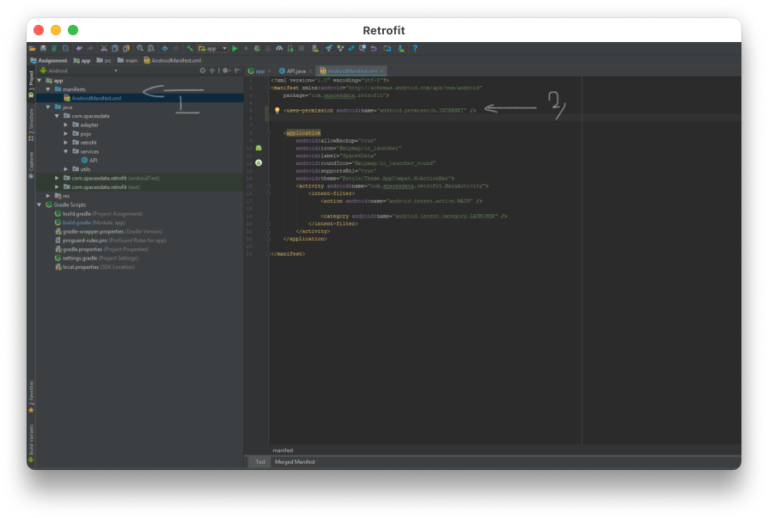This screenshot has width=768, height=518.
Task: Select local.properties file
Action: pos(95,267)
